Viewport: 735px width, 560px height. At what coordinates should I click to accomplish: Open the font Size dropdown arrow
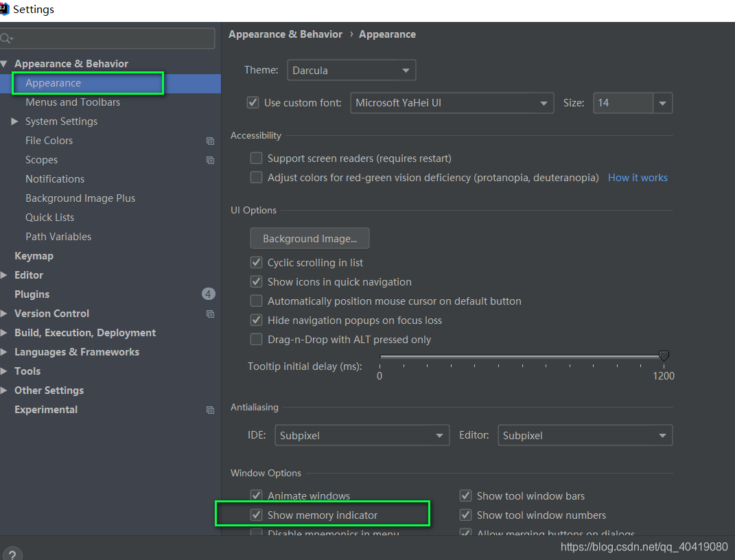662,103
